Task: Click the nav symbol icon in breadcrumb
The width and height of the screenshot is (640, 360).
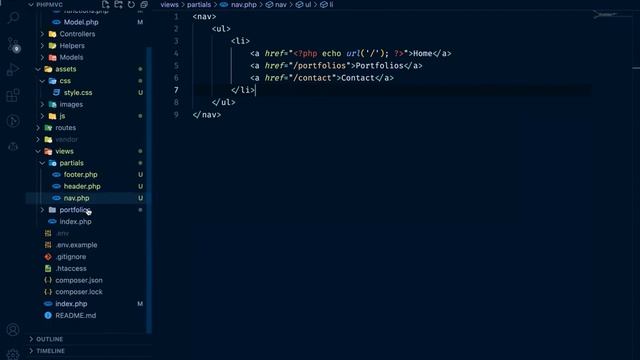Action: click(269, 4)
